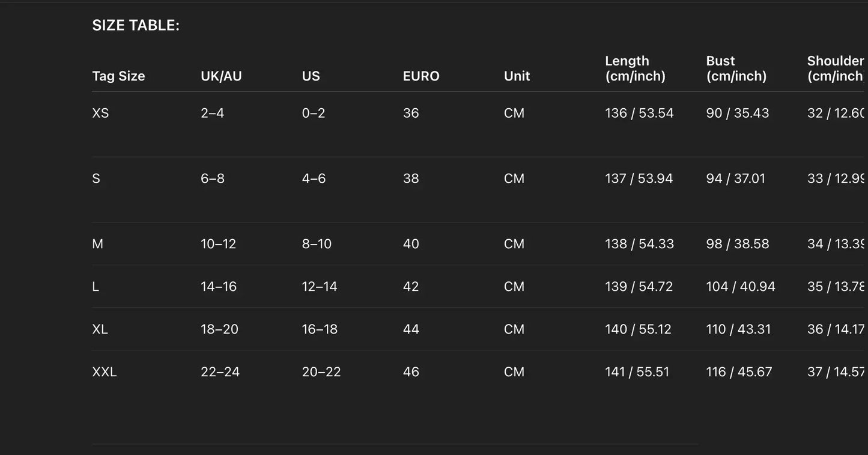Image resolution: width=868 pixels, height=455 pixels.
Task: Click EURO size 44 cell
Action: click(x=411, y=329)
